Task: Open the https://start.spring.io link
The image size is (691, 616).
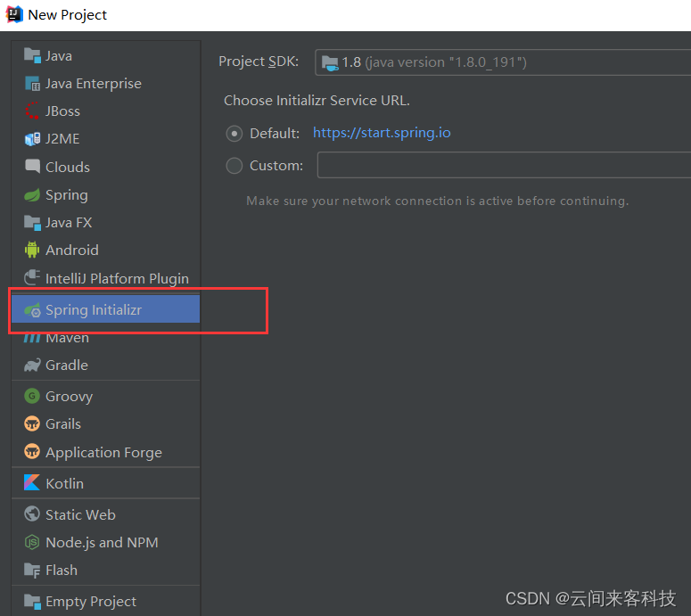Action: point(382,133)
